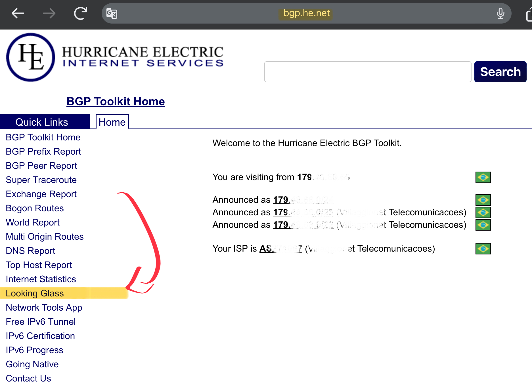Click the Search button
This screenshot has height=392, width=532.
(500, 72)
